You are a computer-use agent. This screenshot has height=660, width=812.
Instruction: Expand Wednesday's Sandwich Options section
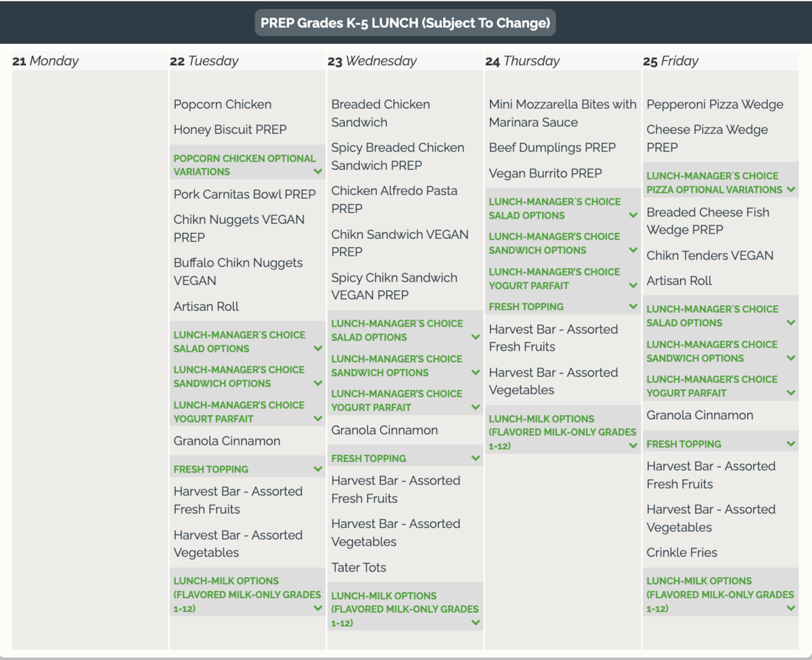pyautogui.click(x=405, y=366)
